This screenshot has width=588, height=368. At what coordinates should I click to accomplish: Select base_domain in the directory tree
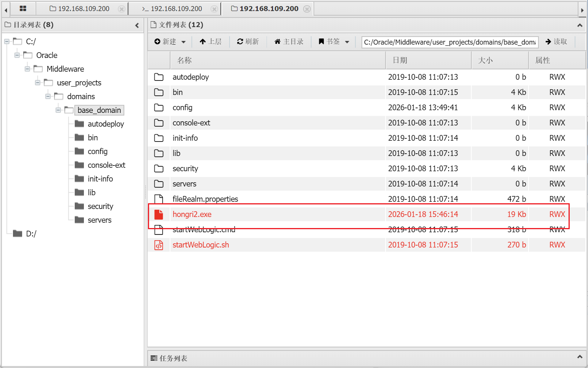99,110
